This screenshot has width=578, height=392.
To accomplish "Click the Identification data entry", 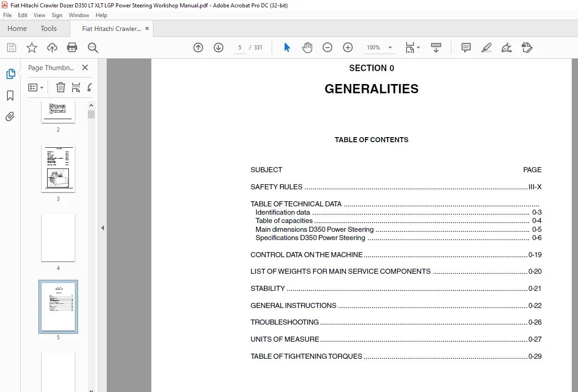I will click(398, 212).
